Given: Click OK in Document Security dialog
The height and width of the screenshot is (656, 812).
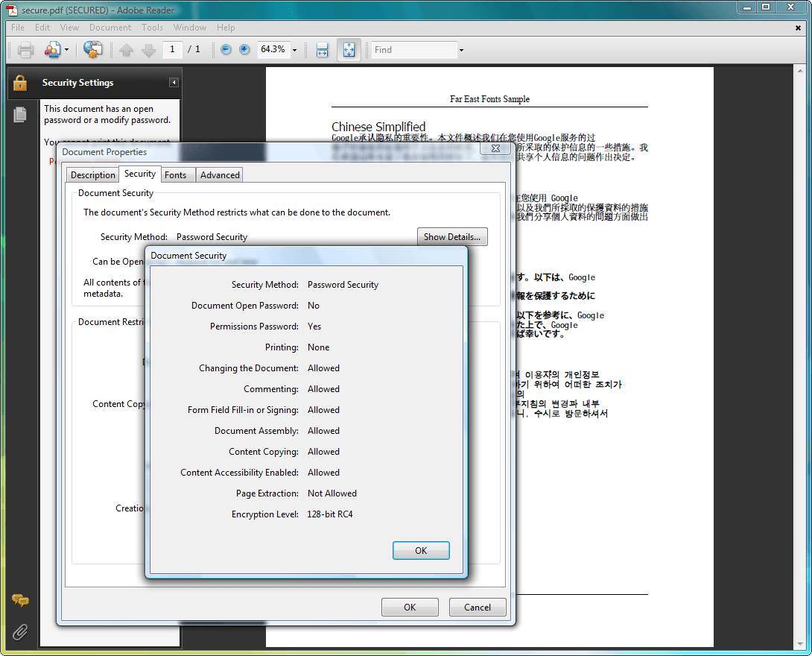Looking at the screenshot, I should tap(421, 550).
